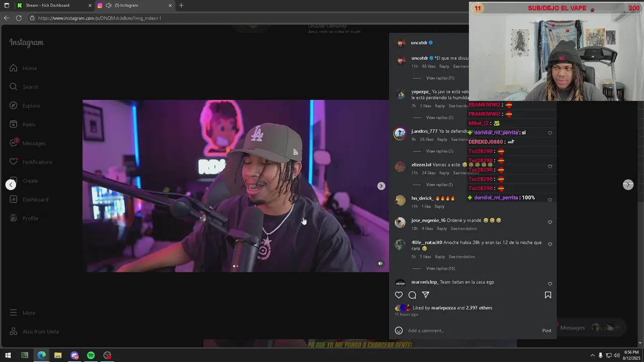Open a new browser tab
644x362 pixels.
pyautogui.click(x=181, y=6)
